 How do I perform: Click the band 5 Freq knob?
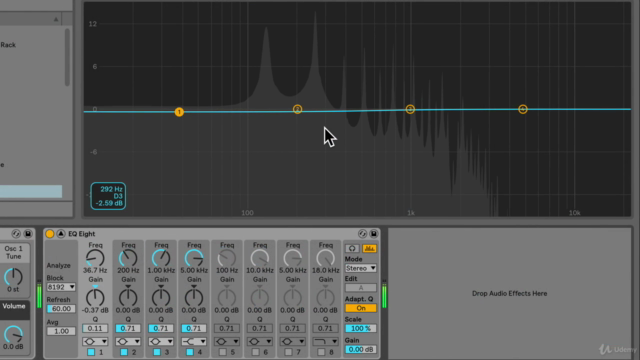click(227, 258)
